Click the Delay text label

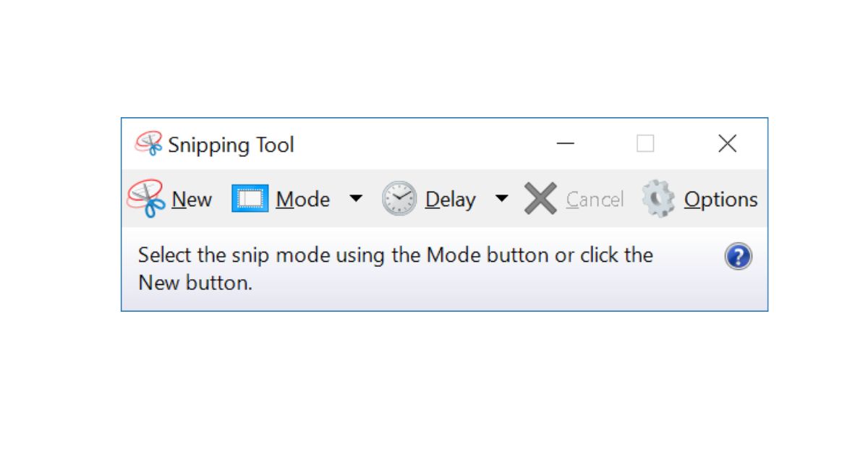[451, 200]
